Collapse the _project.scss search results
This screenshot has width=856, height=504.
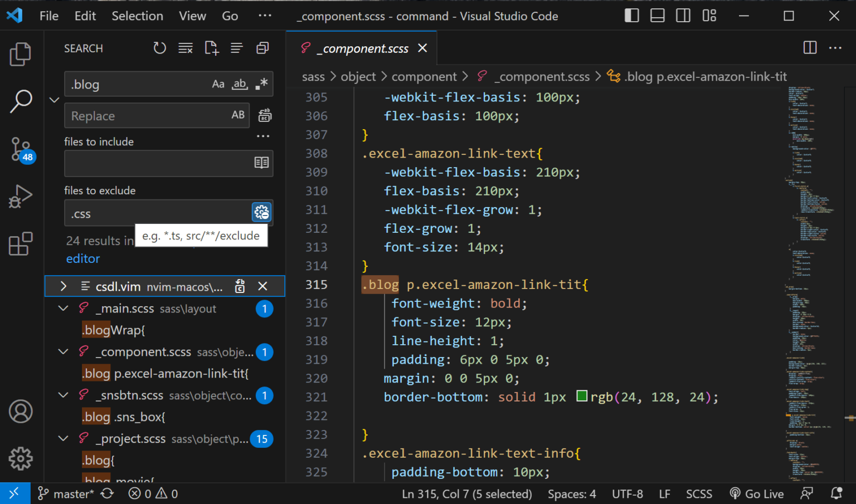tap(63, 438)
